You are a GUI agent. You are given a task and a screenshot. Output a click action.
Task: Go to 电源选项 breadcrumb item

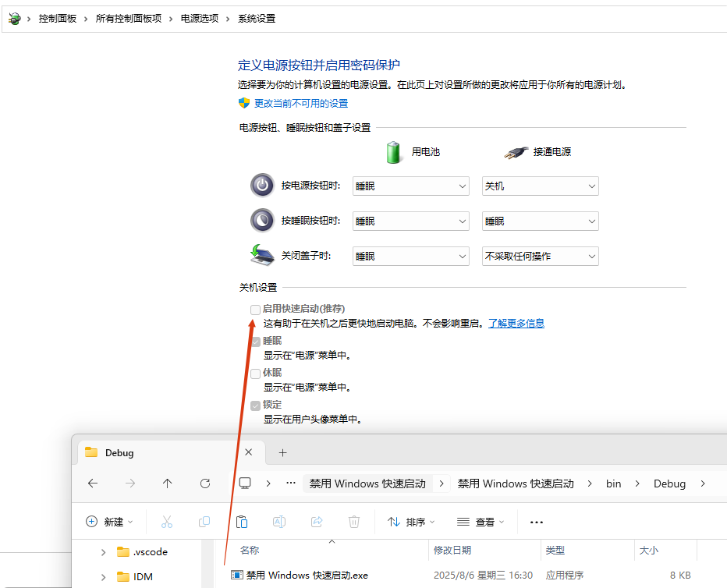[x=200, y=19]
